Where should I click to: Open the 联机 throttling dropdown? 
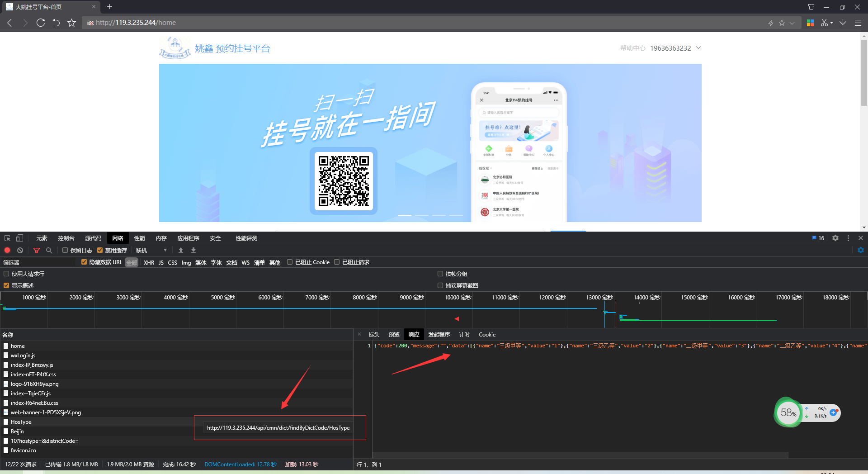[x=151, y=250]
